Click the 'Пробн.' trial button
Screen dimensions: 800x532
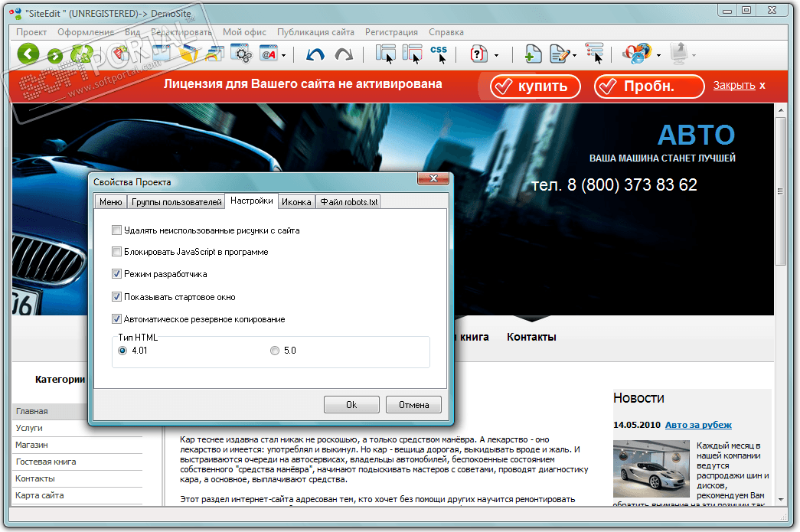pyautogui.click(x=649, y=86)
